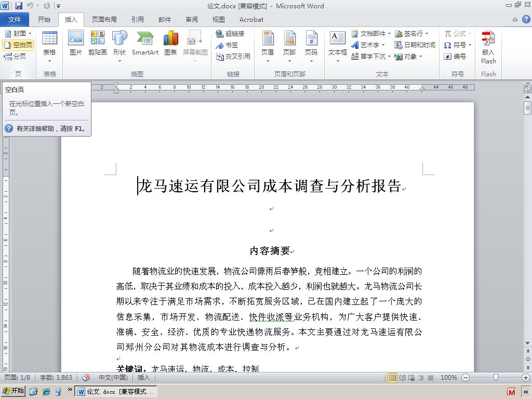The width and height of the screenshot is (532, 399).
Task: Switch to the 开始 home tab
Action: (x=44, y=20)
